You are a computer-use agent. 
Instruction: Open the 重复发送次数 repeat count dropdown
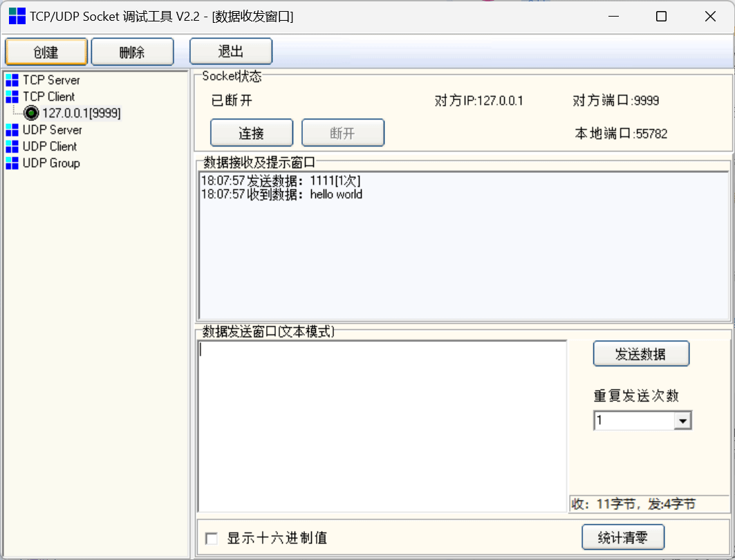684,420
